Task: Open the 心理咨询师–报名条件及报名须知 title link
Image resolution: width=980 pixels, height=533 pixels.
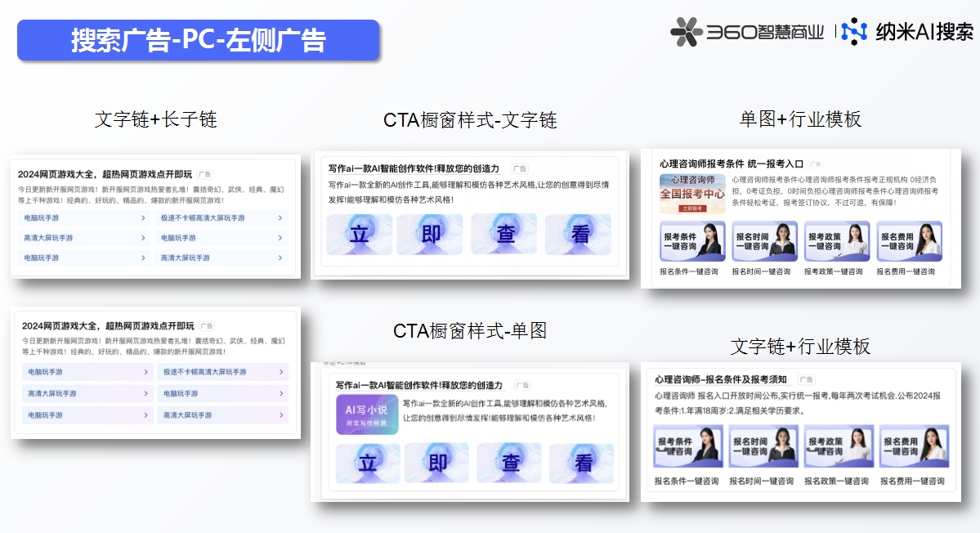Action: click(721, 379)
